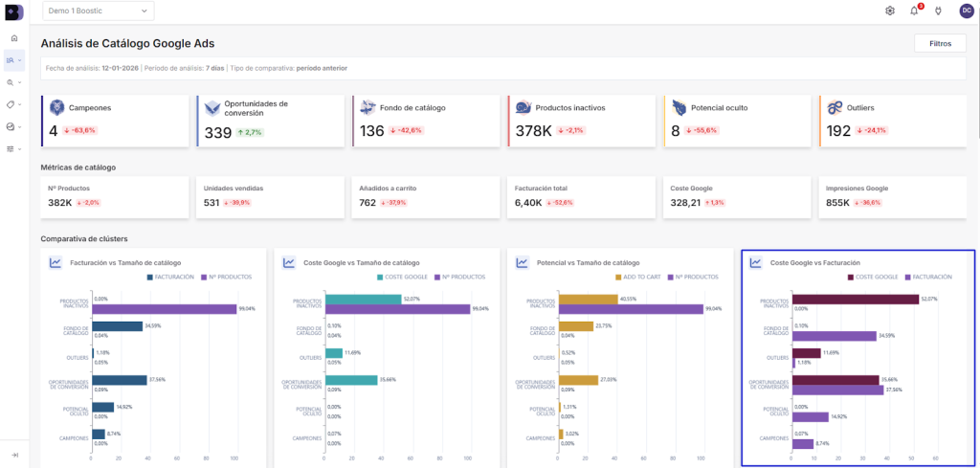Toggle FACTURACIÓN legend in first cluster chart
This screenshot has width=980, height=468.
coord(170,278)
